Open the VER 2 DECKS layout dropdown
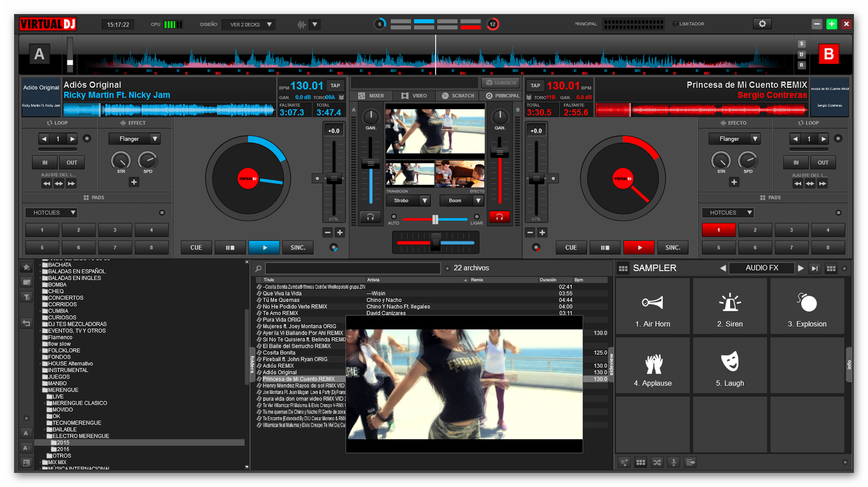 coord(250,24)
